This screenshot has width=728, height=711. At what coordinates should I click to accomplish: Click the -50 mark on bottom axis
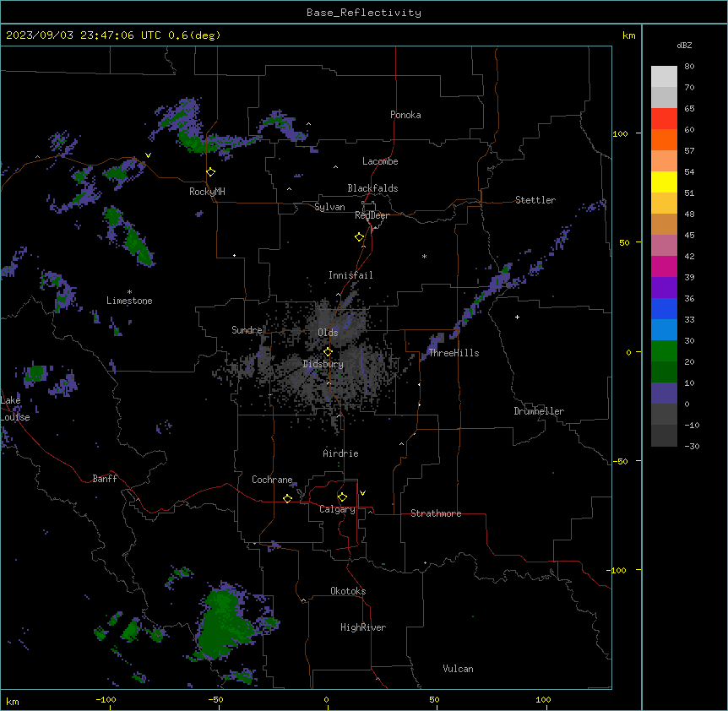[215, 699]
